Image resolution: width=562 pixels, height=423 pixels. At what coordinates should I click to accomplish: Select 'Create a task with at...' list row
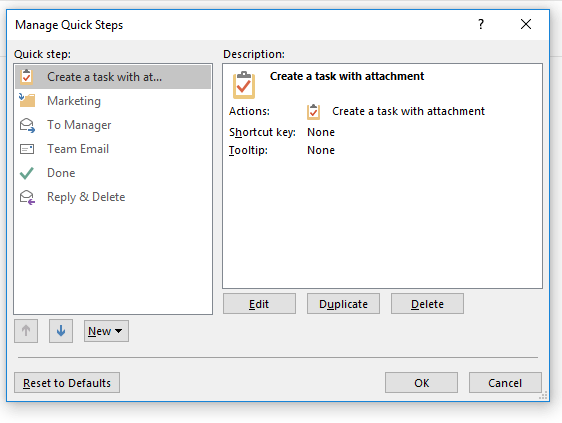point(113,77)
